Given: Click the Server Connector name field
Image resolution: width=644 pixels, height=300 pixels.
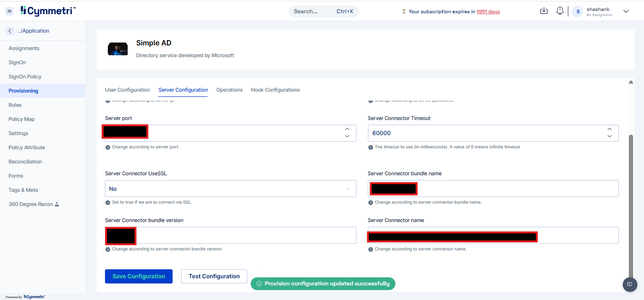Looking at the screenshot, I should point(493,235).
